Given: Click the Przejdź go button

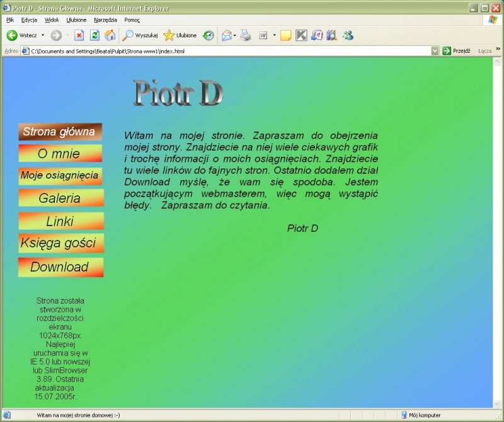Looking at the screenshot, I should (457, 51).
